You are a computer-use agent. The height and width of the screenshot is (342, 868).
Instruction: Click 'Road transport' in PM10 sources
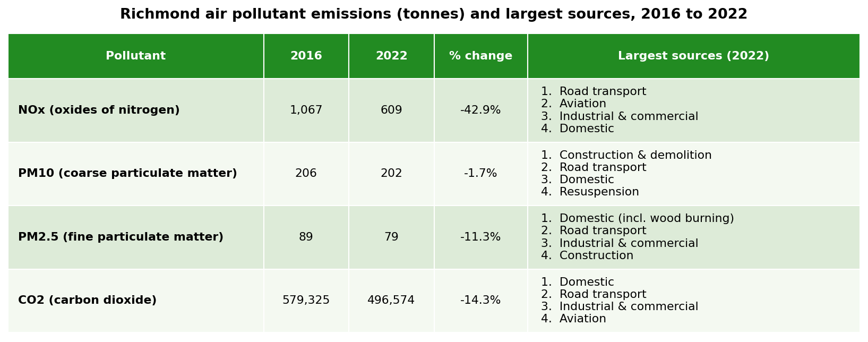point(603,168)
